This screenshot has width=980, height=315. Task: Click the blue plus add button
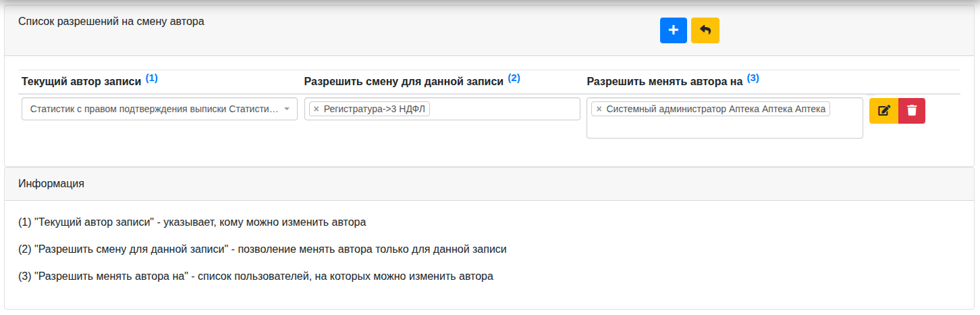pos(673,30)
